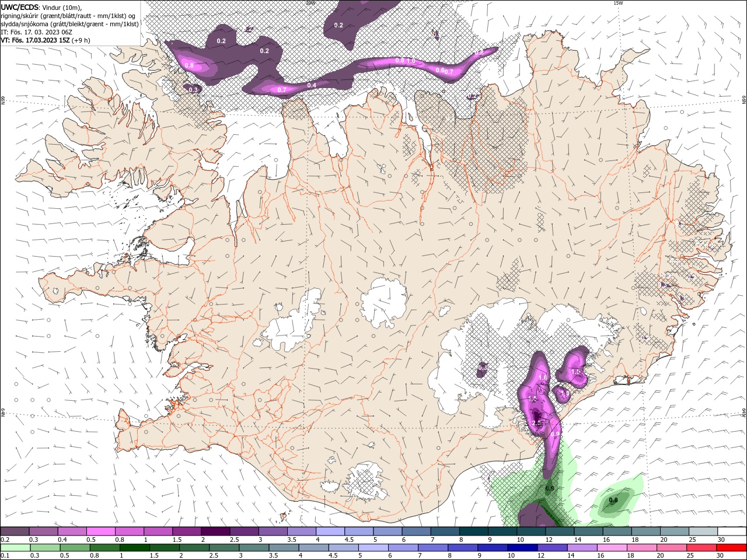Click the '0.1' value under the lower rain scale

pos(6,556)
